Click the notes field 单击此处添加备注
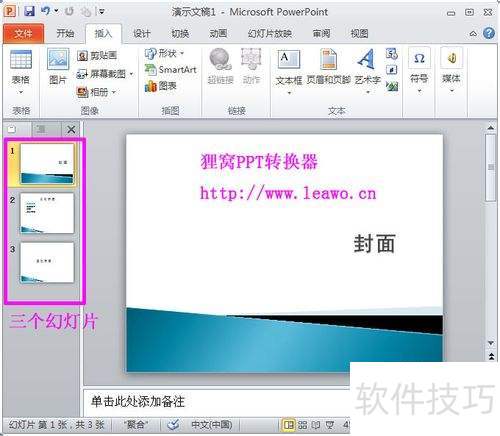The image size is (500, 436). (x=216, y=402)
